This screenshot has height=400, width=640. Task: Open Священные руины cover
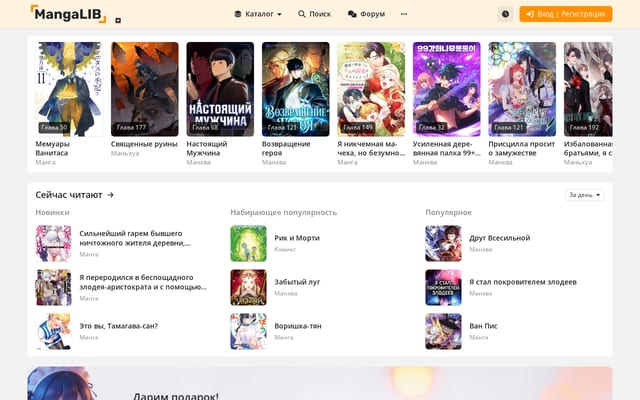[x=144, y=89]
